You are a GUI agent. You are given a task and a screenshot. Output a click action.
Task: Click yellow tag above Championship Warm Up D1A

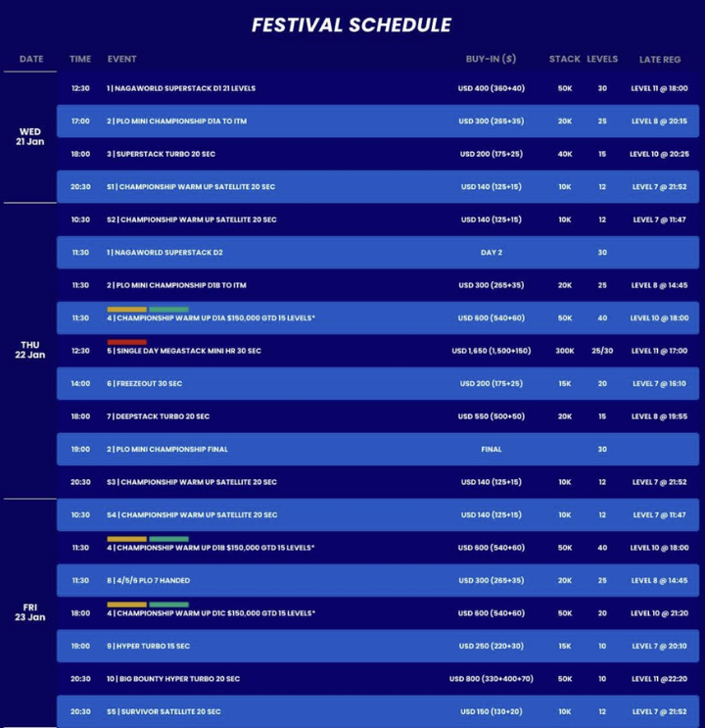[x=126, y=309]
